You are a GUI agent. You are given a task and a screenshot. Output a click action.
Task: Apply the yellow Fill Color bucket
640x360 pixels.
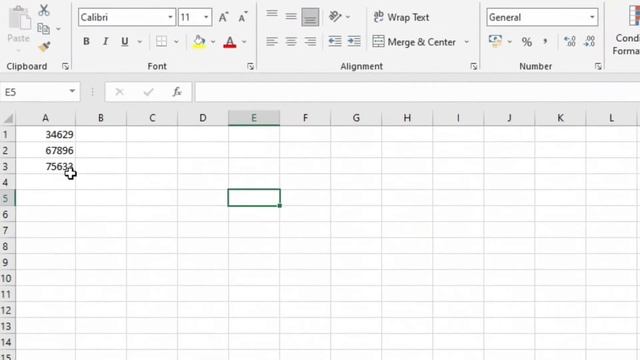pos(199,41)
